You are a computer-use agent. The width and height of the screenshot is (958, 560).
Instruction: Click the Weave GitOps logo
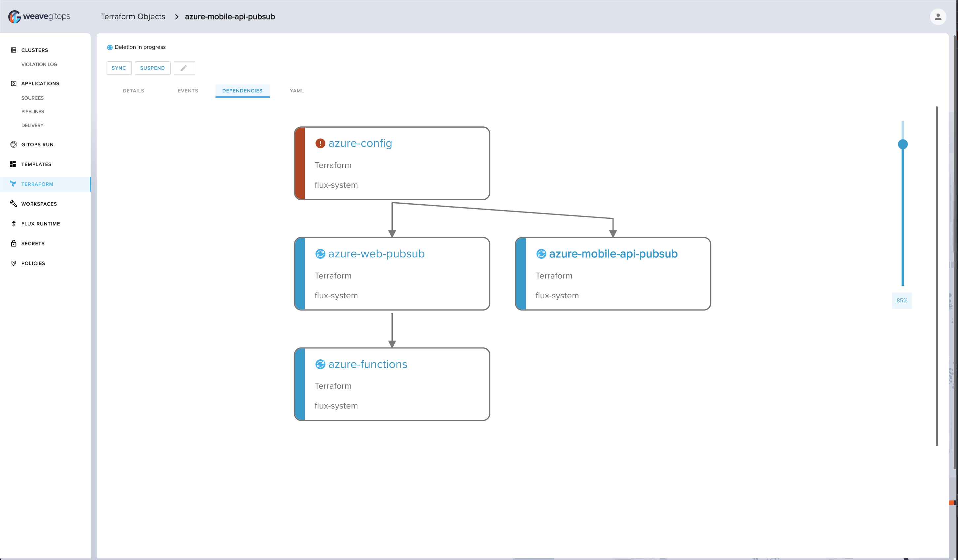(39, 16)
